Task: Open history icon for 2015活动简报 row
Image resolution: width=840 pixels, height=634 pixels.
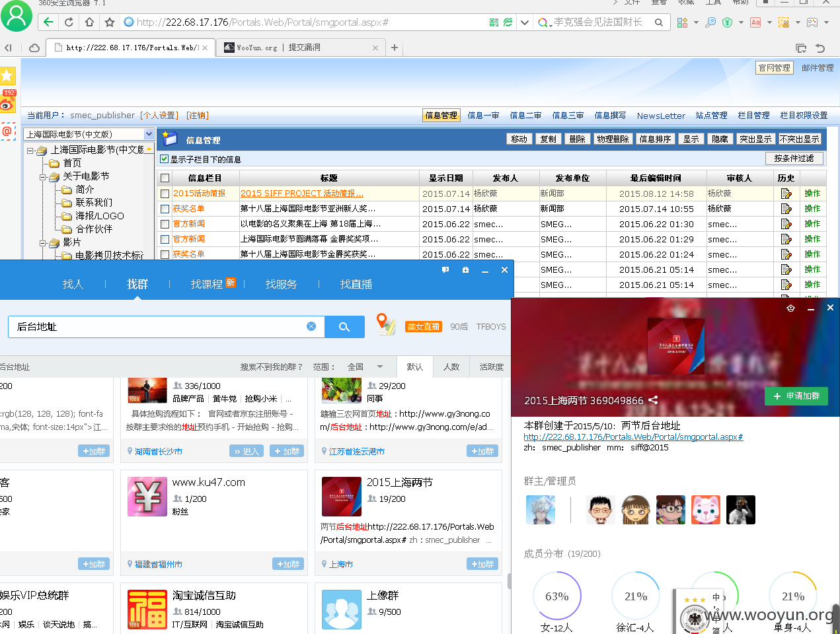Action: (x=786, y=194)
